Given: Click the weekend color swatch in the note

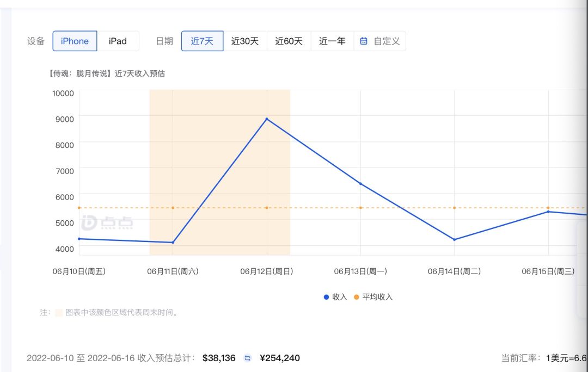Looking at the screenshot, I should 59,312.
